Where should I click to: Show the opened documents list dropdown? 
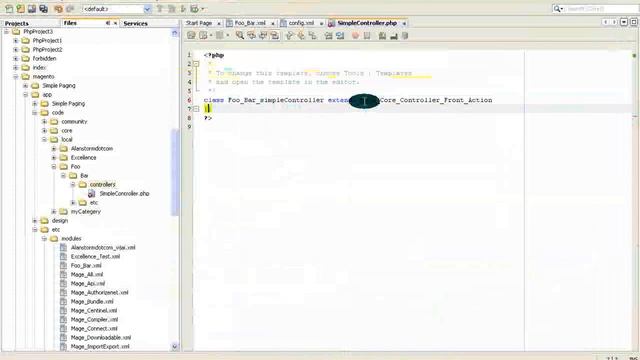624,22
